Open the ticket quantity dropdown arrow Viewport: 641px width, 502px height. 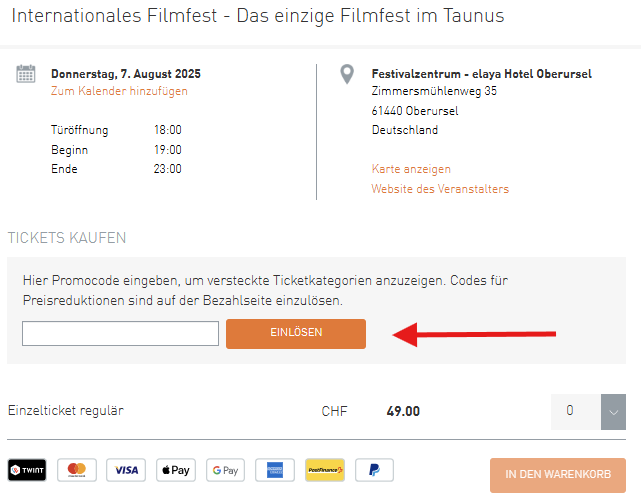coord(613,412)
